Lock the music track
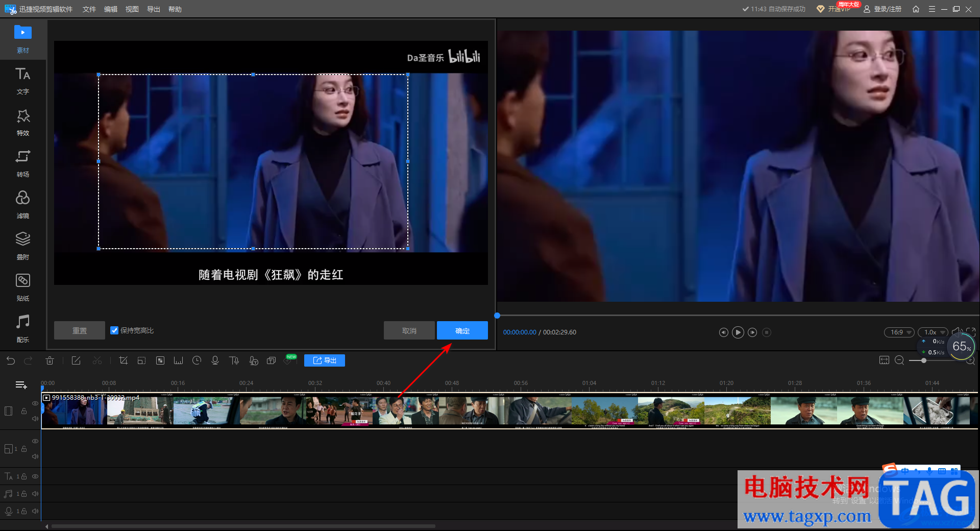The image size is (980, 531). pyautogui.click(x=24, y=494)
